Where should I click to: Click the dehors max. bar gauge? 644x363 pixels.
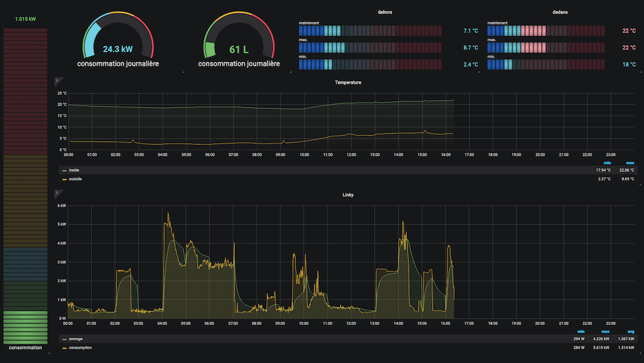click(x=370, y=48)
